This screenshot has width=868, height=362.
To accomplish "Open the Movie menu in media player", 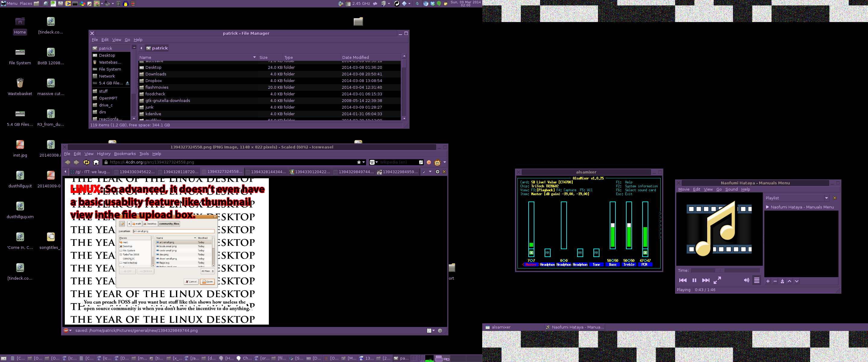I will click(x=683, y=189).
